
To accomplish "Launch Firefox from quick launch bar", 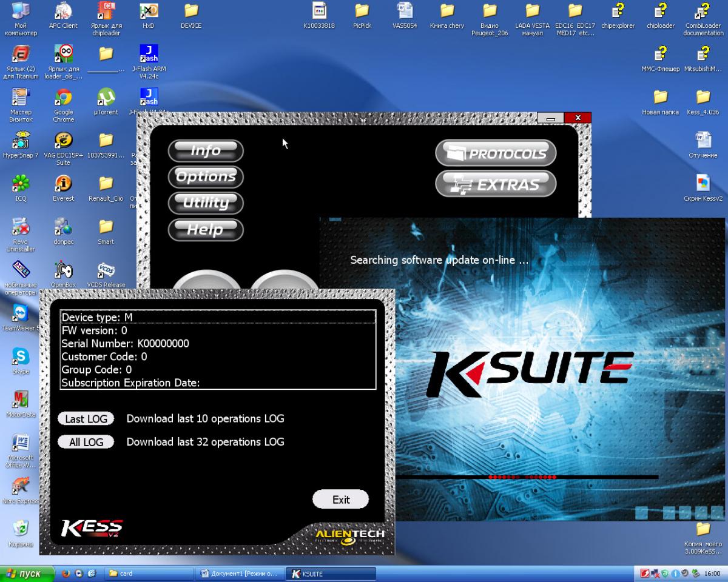I will pos(66,574).
